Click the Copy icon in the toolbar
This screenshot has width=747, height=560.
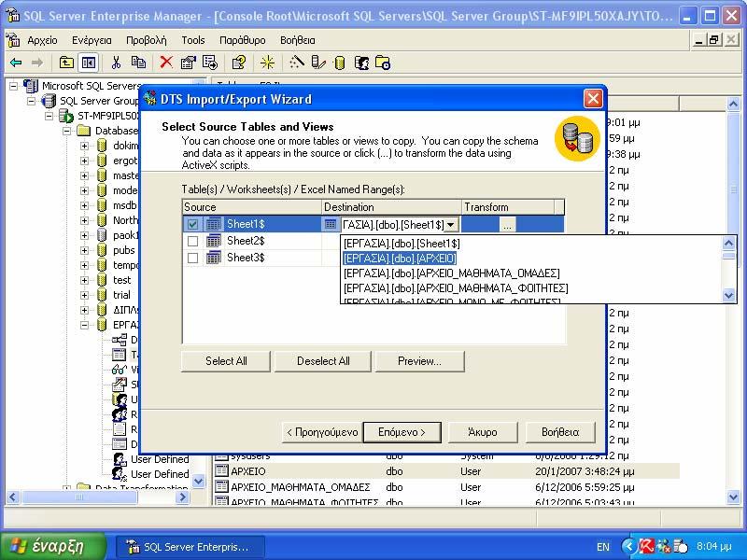pos(138,63)
